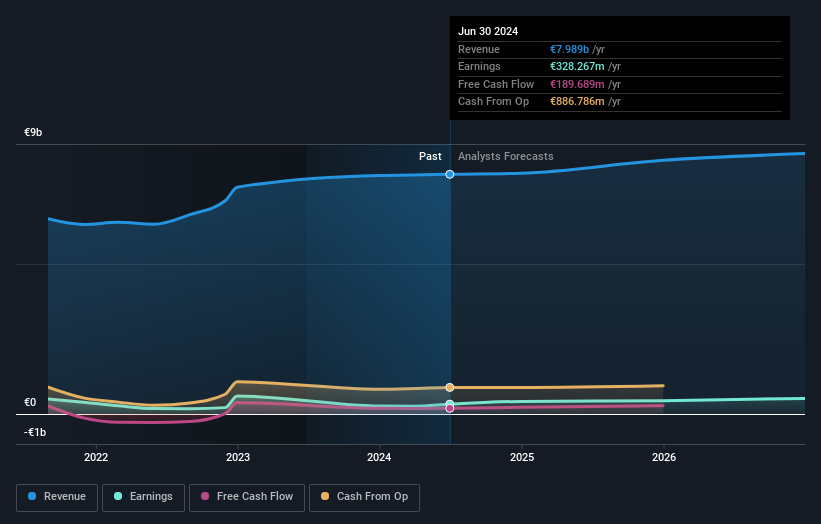Click the Cash From Op label in tooltip
Viewport: 821px width, 524px height.
pos(493,102)
